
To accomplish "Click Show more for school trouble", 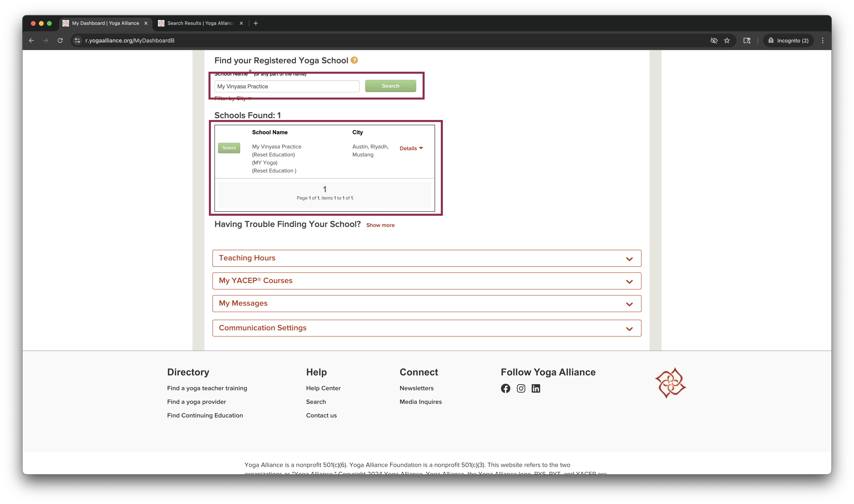I will pyautogui.click(x=380, y=225).
